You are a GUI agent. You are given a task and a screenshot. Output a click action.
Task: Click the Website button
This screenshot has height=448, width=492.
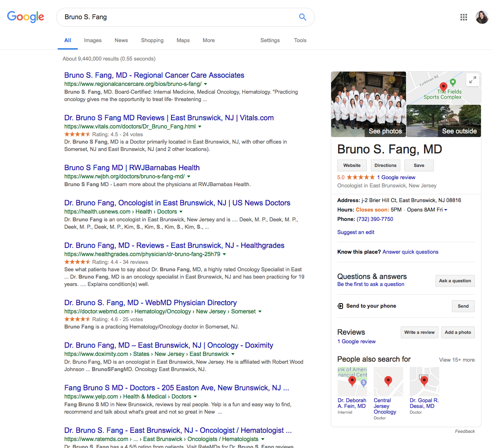[x=352, y=165]
